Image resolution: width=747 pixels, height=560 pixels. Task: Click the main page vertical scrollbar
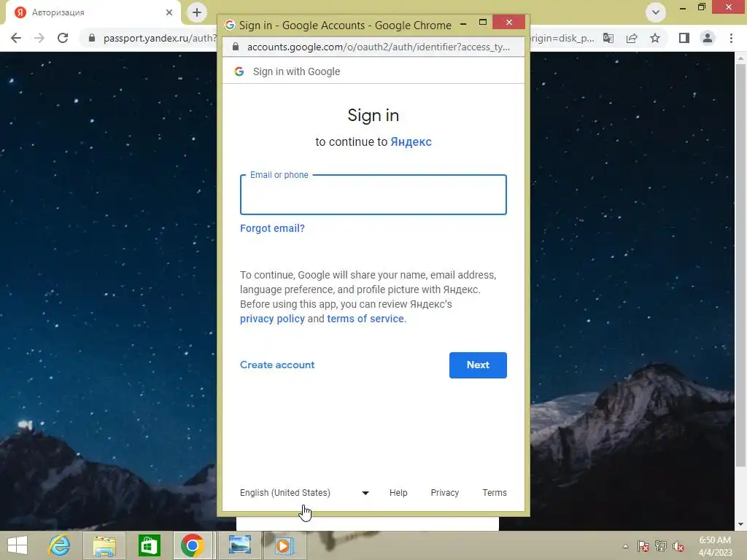coord(740,265)
